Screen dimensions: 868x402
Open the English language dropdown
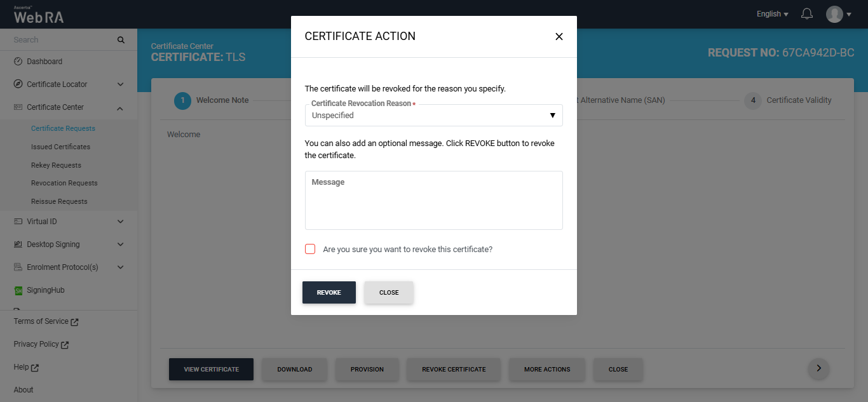772,14
